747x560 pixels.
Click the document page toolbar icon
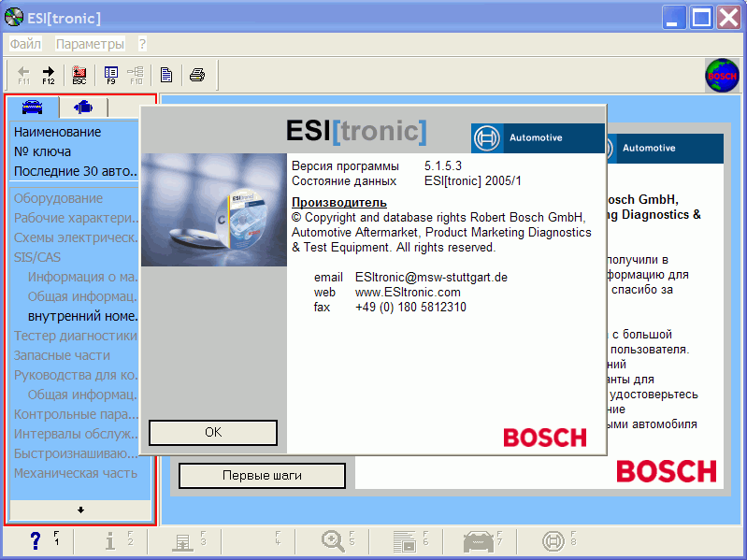(165, 75)
